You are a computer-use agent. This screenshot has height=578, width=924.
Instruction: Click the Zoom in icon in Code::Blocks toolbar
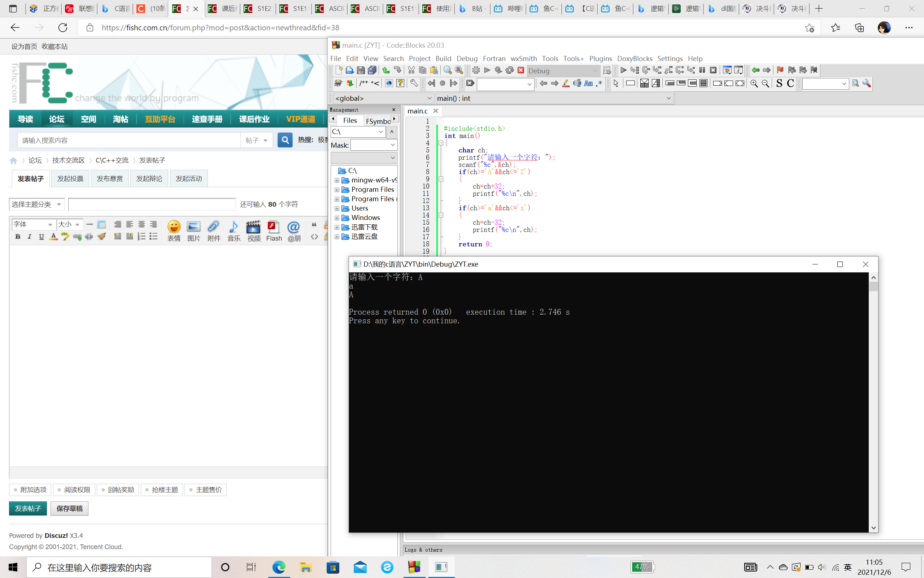tap(754, 83)
